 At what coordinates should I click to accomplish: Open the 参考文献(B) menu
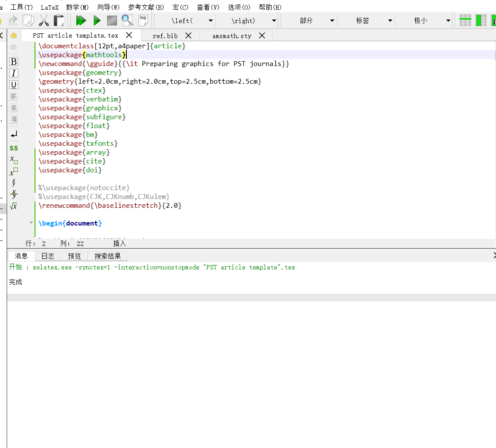click(x=146, y=7)
